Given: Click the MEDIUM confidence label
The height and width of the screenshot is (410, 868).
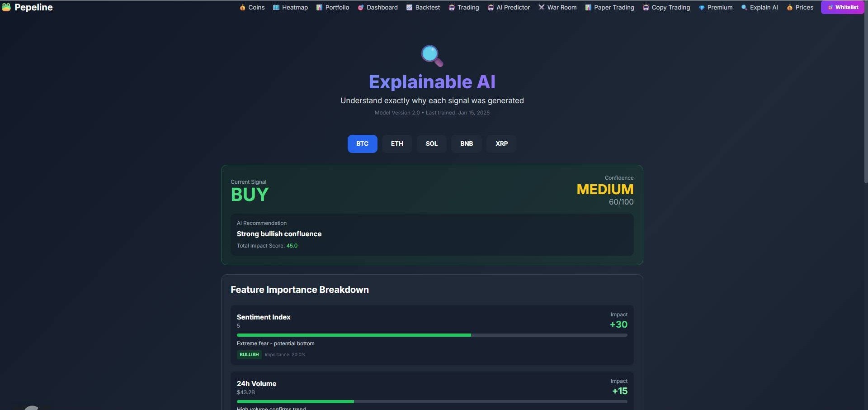Looking at the screenshot, I should (x=605, y=190).
